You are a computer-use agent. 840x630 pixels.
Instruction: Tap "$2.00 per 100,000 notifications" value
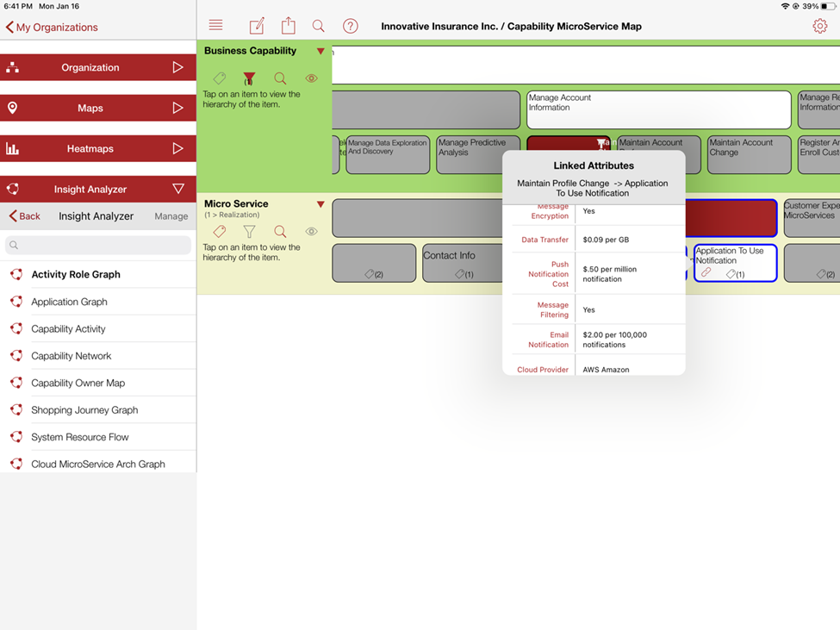[x=615, y=340]
